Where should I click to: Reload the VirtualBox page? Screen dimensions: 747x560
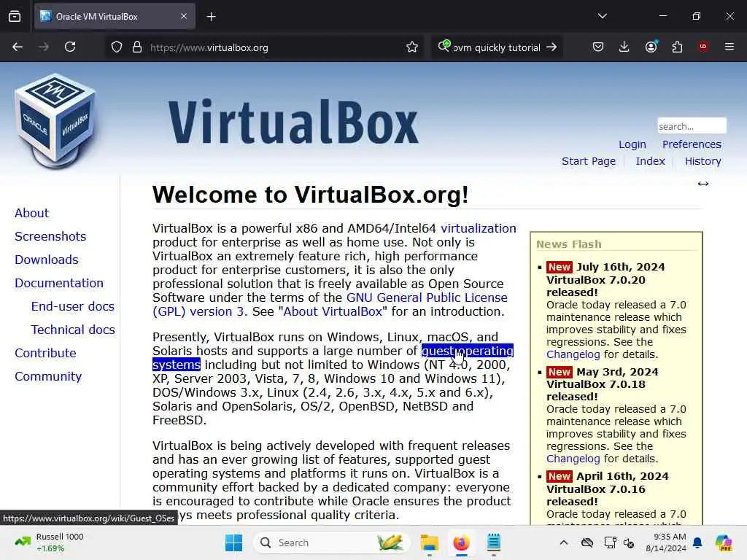(x=70, y=47)
